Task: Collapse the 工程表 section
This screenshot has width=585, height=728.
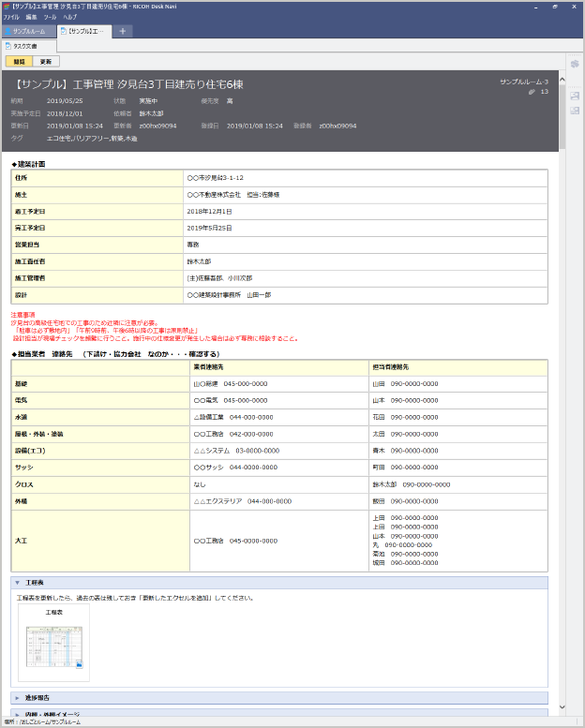Action: point(17,583)
